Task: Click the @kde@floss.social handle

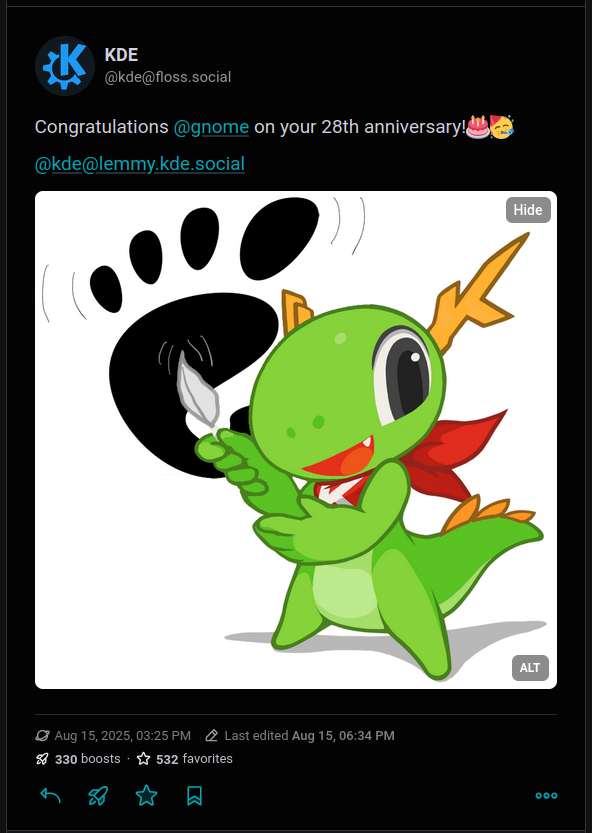Action: (x=168, y=77)
